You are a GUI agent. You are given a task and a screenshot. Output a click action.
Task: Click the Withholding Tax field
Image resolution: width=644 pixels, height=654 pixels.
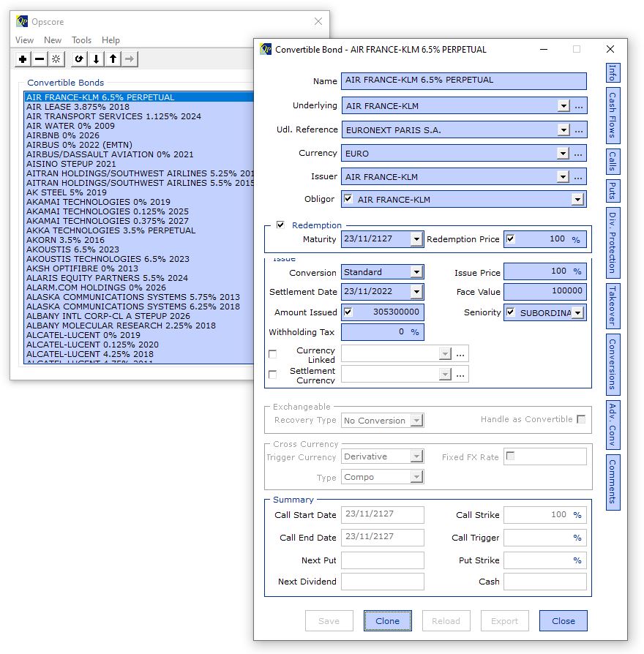(382, 332)
